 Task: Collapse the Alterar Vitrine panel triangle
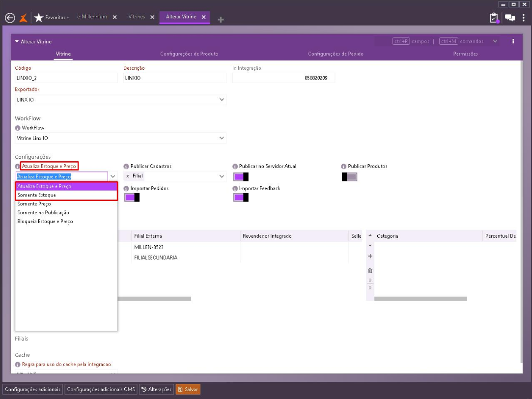click(x=17, y=41)
